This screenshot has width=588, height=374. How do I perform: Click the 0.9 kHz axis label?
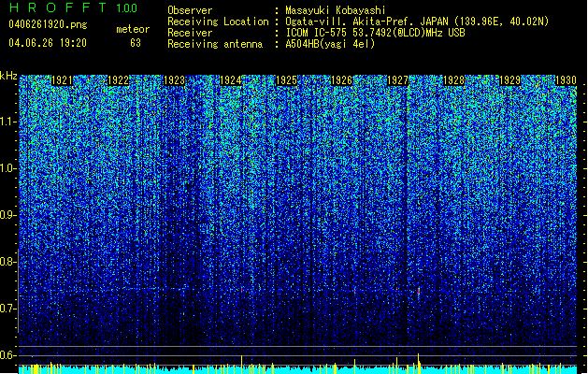click(x=7, y=215)
